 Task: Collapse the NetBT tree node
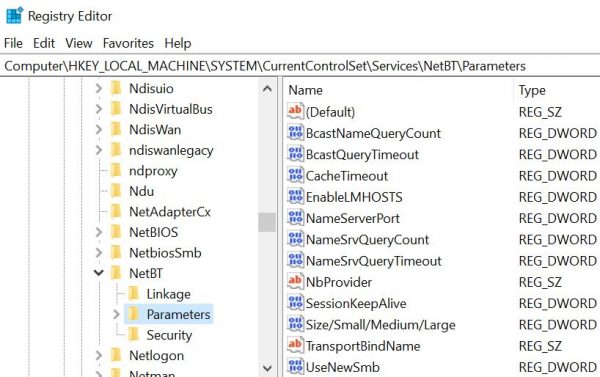(99, 273)
